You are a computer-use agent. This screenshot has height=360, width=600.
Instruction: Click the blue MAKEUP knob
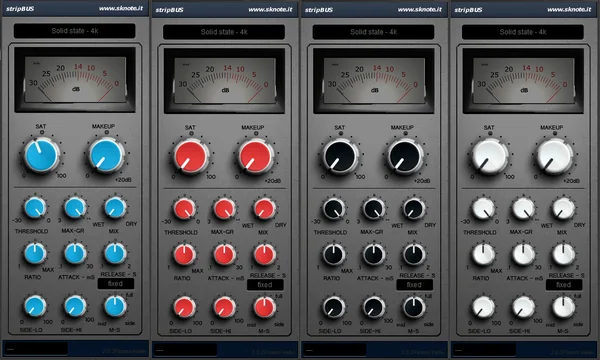[x=106, y=155]
